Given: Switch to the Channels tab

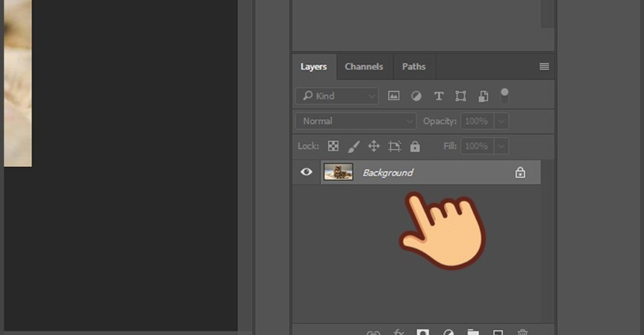Looking at the screenshot, I should (364, 67).
